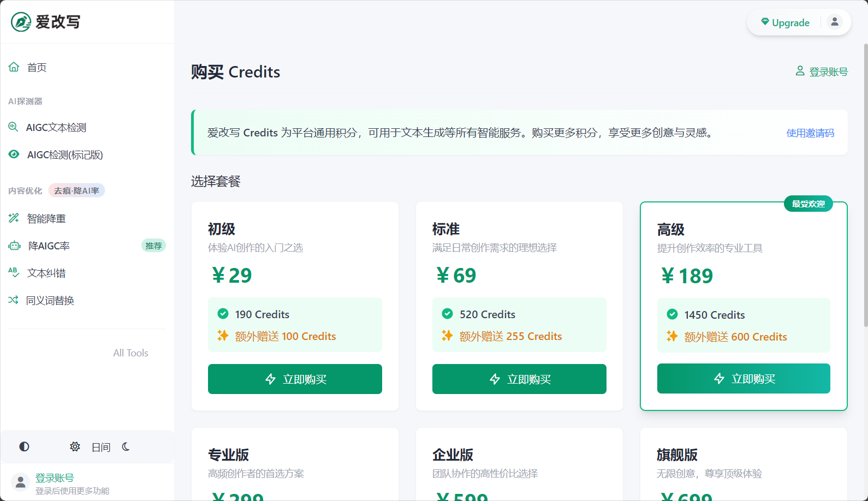Click the page vertical scrollbar
This screenshot has width=868, height=501.
(865, 186)
